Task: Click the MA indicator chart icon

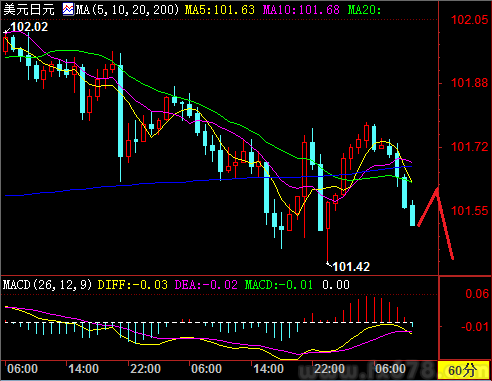Action: point(68,10)
